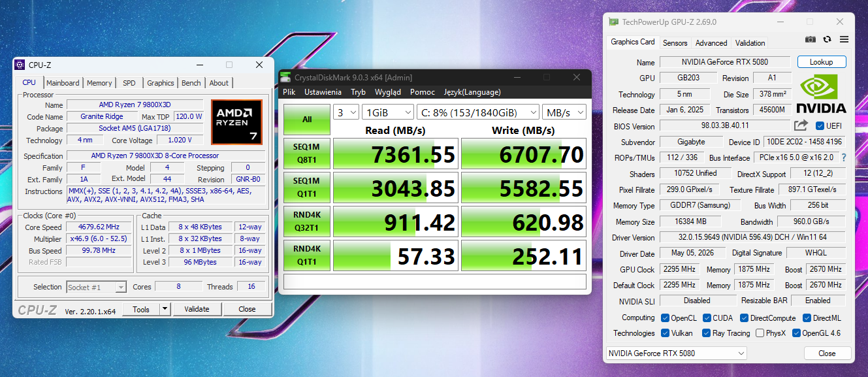Open the MB/s unit dropdown
Image resolution: width=868 pixels, height=377 pixels.
pyautogui.click(x=564, y=112)
